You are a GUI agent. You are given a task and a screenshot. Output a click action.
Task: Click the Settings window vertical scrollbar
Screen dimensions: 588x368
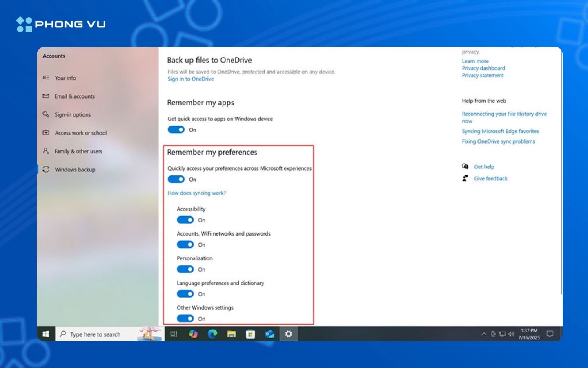pos(561,172)
